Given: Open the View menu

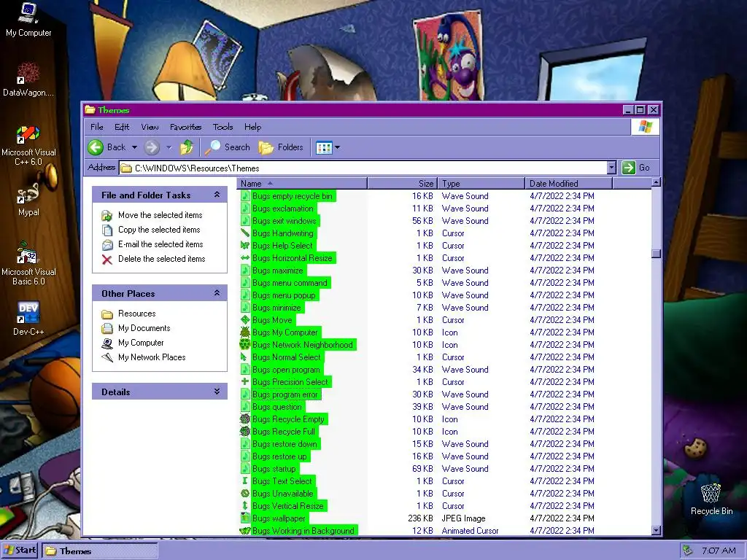Looking at the screenshot, I should pyautogui.click(x=150, y=127).
